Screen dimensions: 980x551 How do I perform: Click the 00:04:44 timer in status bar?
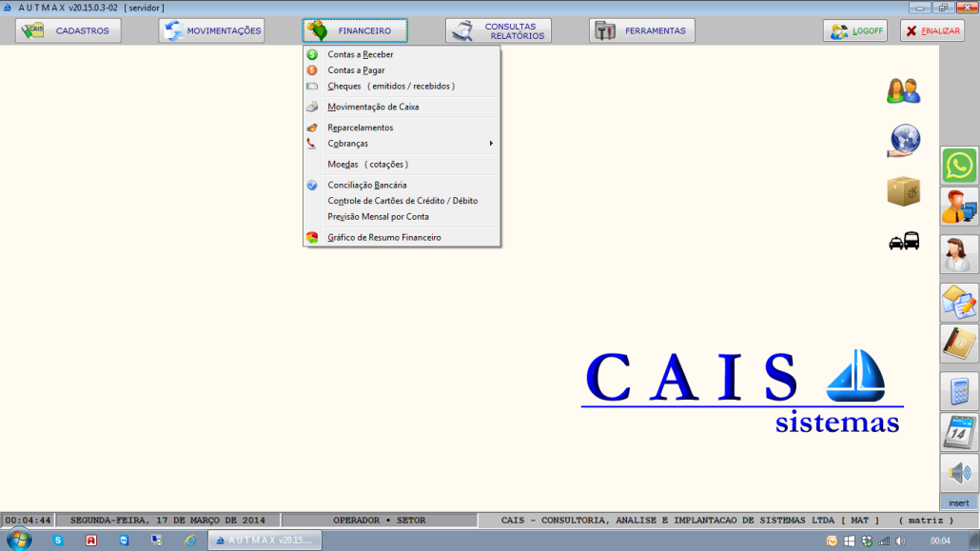click(28, 521)
